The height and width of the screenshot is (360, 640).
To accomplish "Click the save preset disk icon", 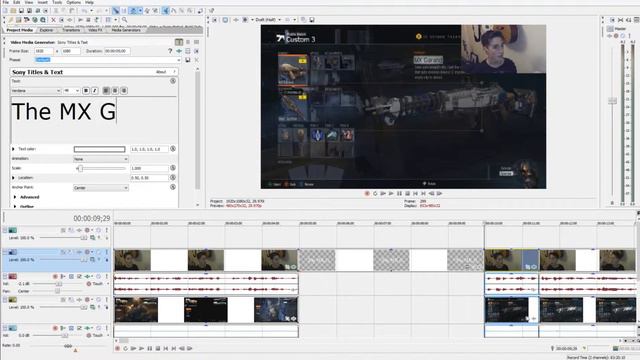I will 188,60.
